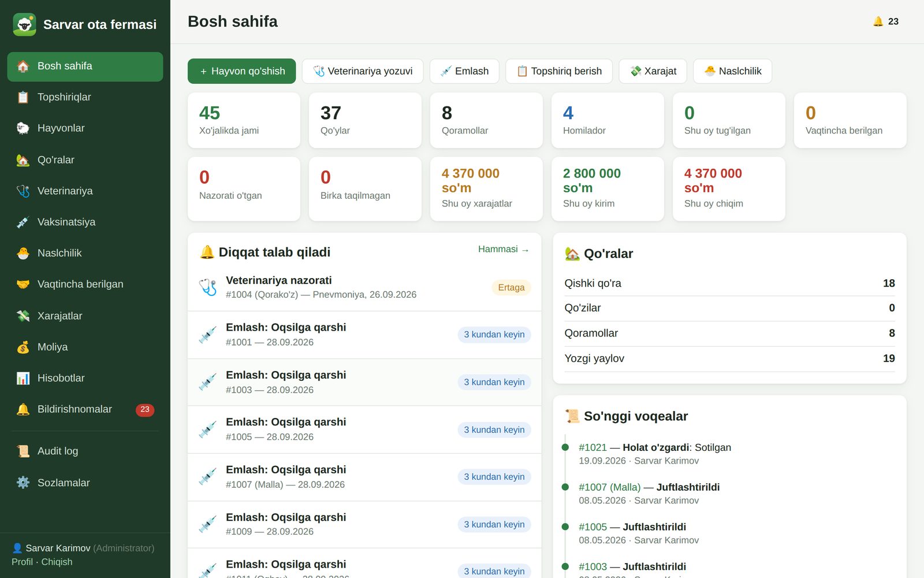Viewport: 924px width, 578px height.
Task: Click the sheep farm logo icon
Action: 24,24
